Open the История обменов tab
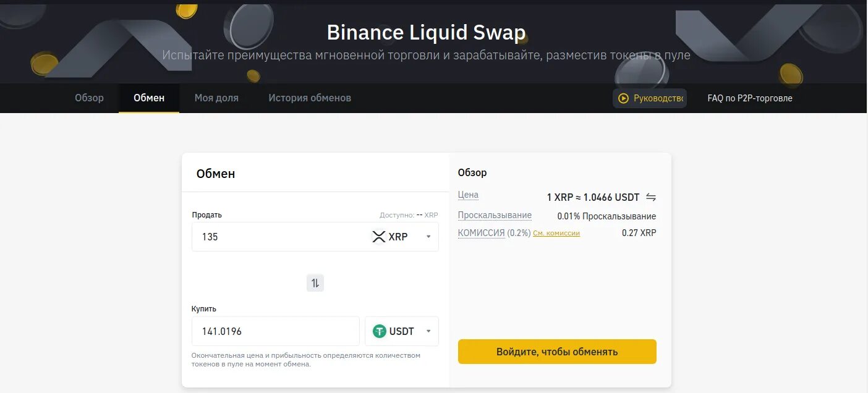Screen dimensions: 868x393 310,98
